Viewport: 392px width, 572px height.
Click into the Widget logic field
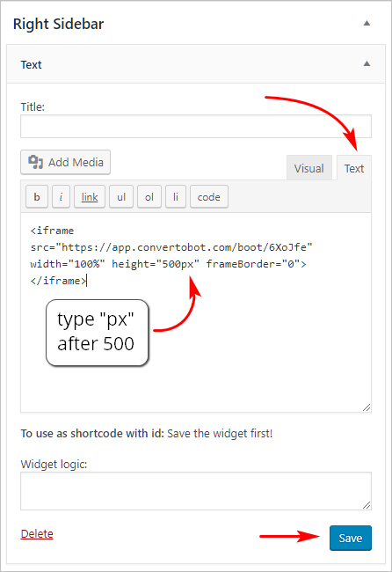tap(196, 491)
